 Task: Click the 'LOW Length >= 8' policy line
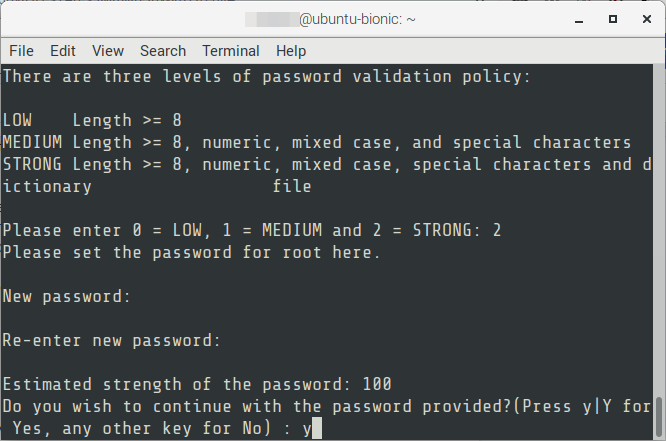92,120
